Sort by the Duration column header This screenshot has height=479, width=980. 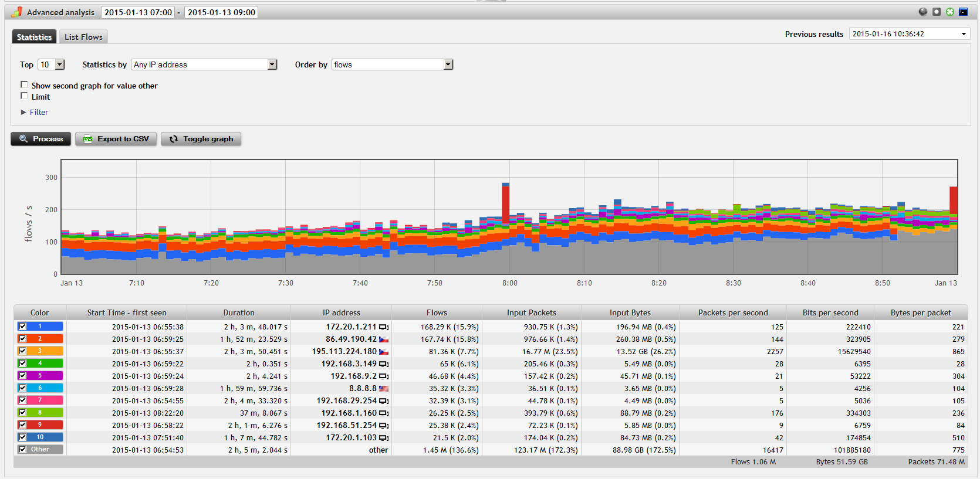pos(239,312)
